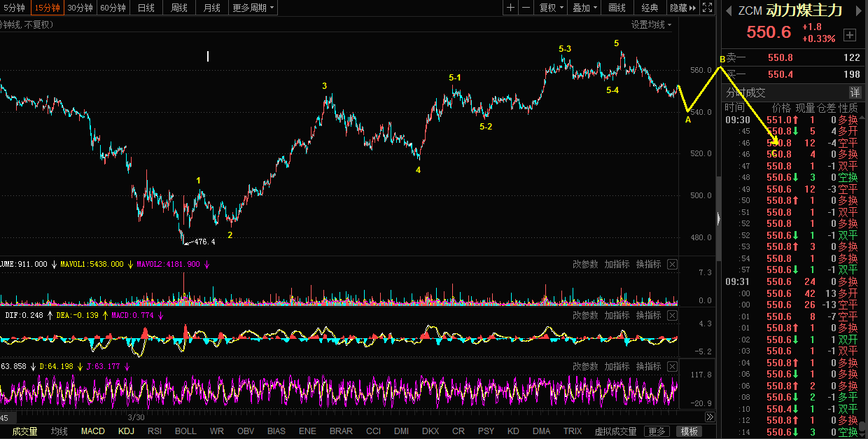Click 改参数 in the KDJ panel

coord(585,366)
